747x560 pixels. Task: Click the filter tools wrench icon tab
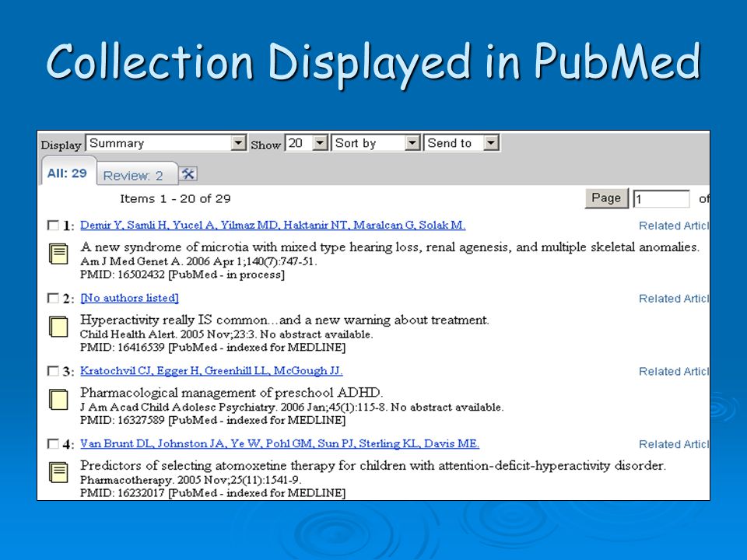tap(188, 173)
